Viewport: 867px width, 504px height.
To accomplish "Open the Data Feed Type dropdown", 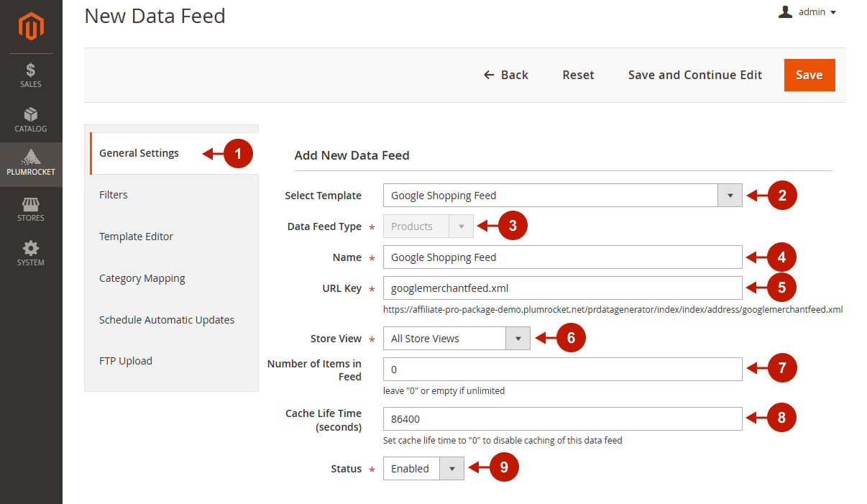I will point(428,226).
